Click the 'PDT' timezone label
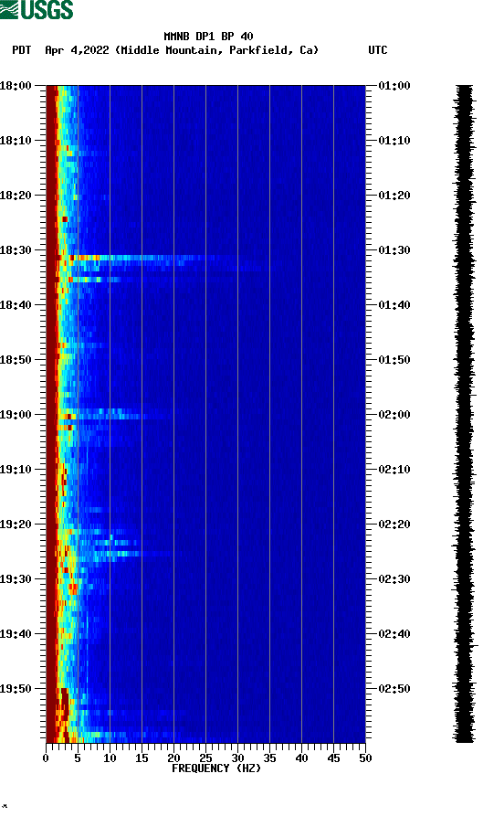This screenshot has width=504, height=816. tap(21, 50)
